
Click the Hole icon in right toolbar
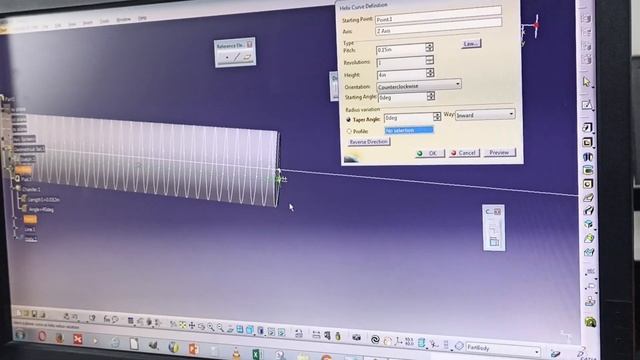[x=588, y=184]
